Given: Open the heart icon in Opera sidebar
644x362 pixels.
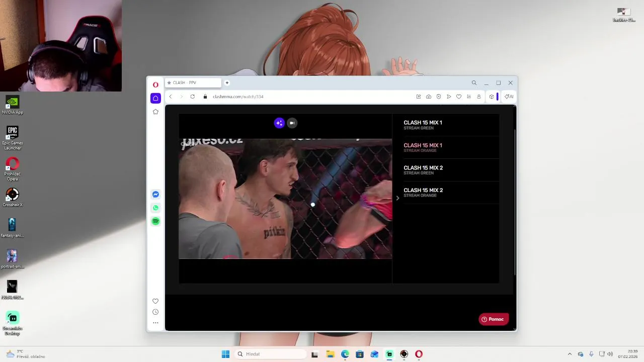Looking at the screenshot, I should (x=155, y=301).
